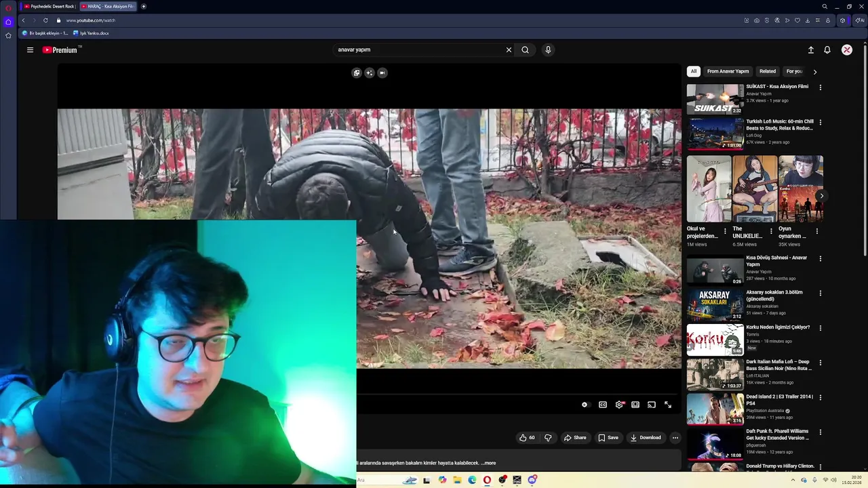The height and width of the screenshot is (488, 868).
Task: Open SUİKAST video thumbnail
Action: [715, 99]
